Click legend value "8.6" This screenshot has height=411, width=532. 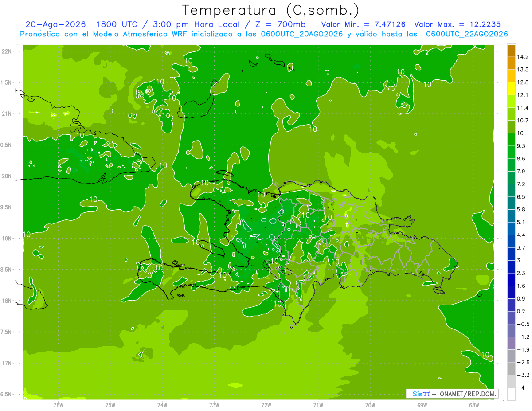tap(521, 158)
